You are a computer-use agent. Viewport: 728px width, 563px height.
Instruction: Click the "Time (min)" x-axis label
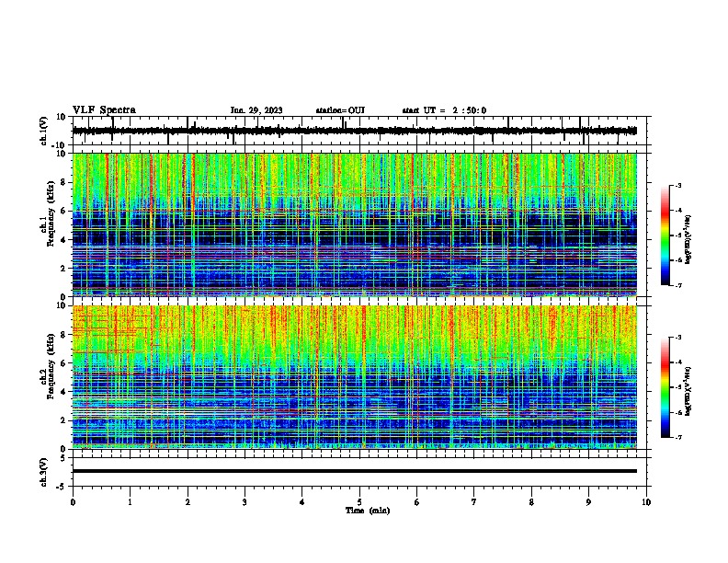click(x=368, y=511)
